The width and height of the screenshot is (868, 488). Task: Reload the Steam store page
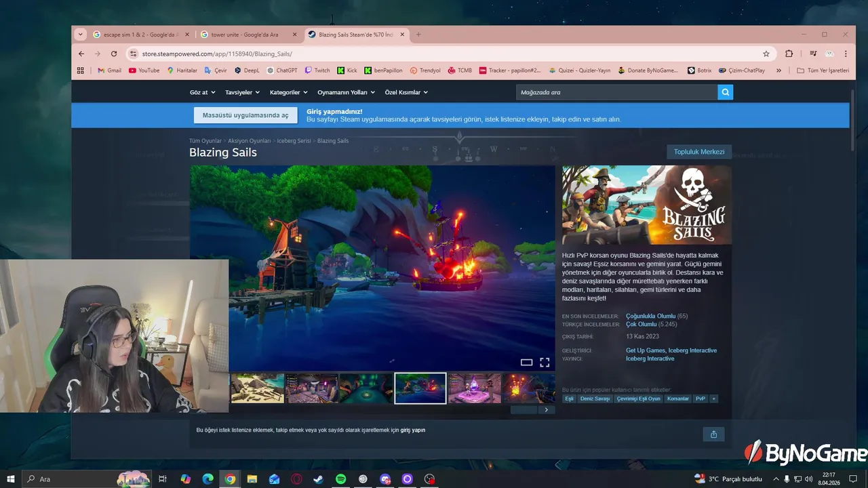point(113,54)
